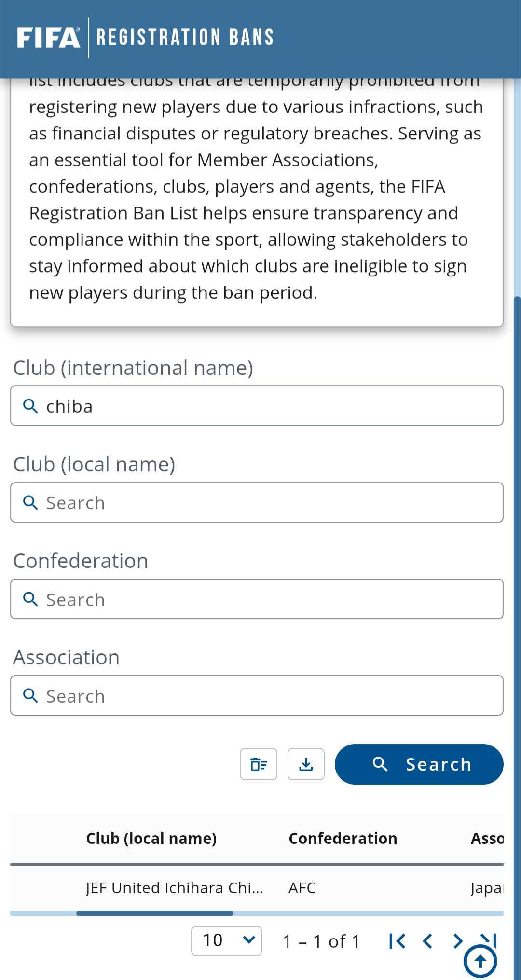Click the FIFA logo in header
This screenshot has height=980, width=521.
[48, 38]
